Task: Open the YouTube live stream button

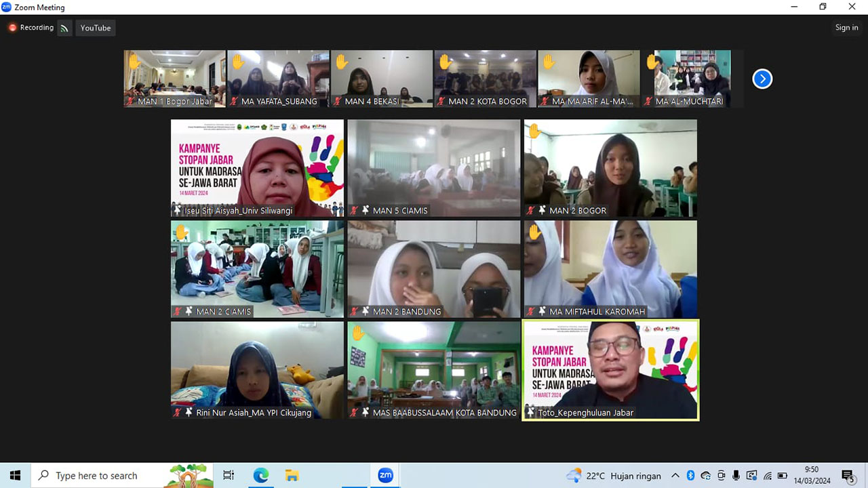Action: coord(96,28)
